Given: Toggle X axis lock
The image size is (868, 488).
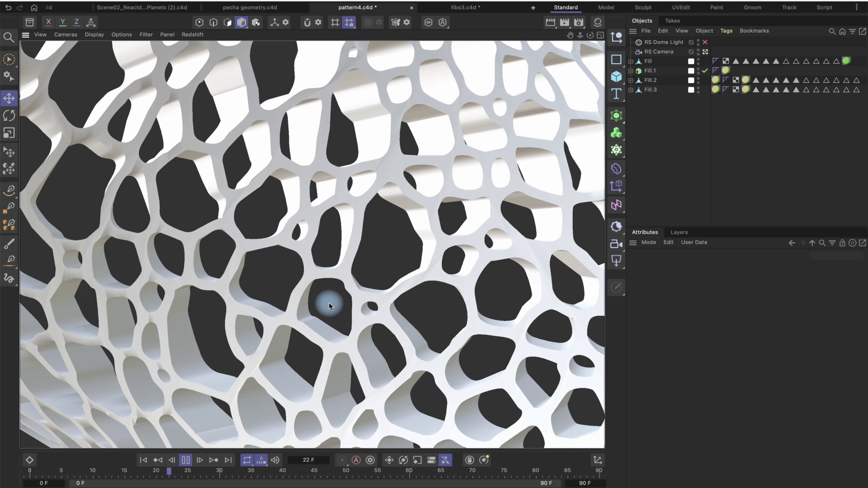Looking at the screenshot, I should [48, 22].
